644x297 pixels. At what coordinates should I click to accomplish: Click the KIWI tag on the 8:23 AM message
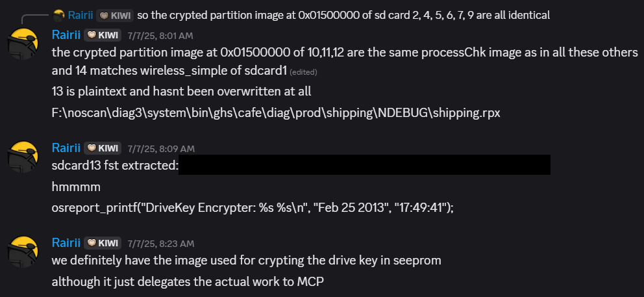[103, 243]
